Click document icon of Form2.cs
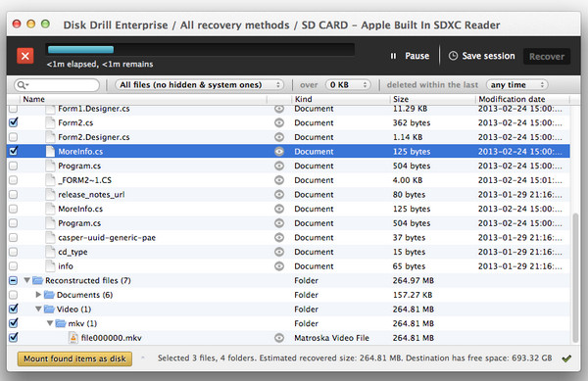The width and height of the screenshot is (588, 381). click(x=50, y=122)
